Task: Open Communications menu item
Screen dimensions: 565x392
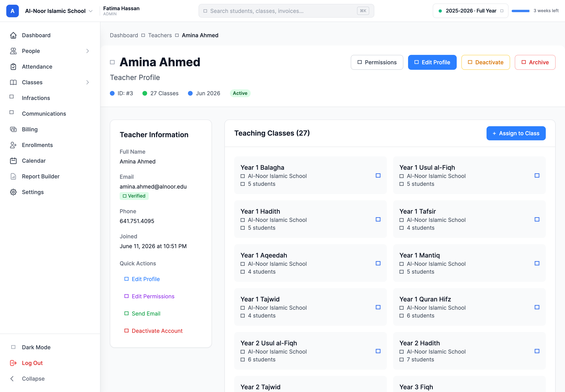Action: pyautogui.click(x=50, y=114)
